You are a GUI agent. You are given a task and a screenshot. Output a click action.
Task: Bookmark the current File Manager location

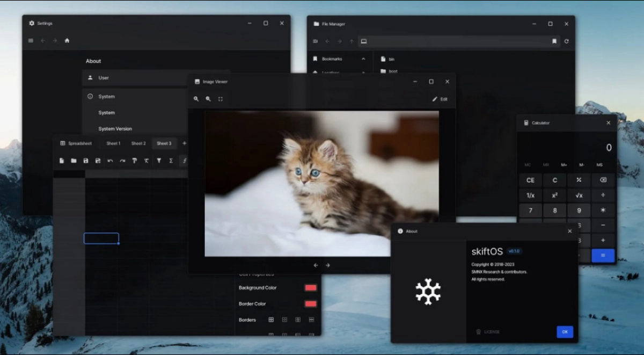pyautogui.click(x=555, y=41)
